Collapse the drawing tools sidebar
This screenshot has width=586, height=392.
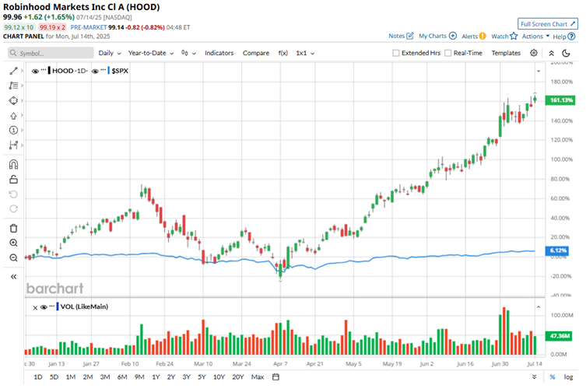point(13,277)
